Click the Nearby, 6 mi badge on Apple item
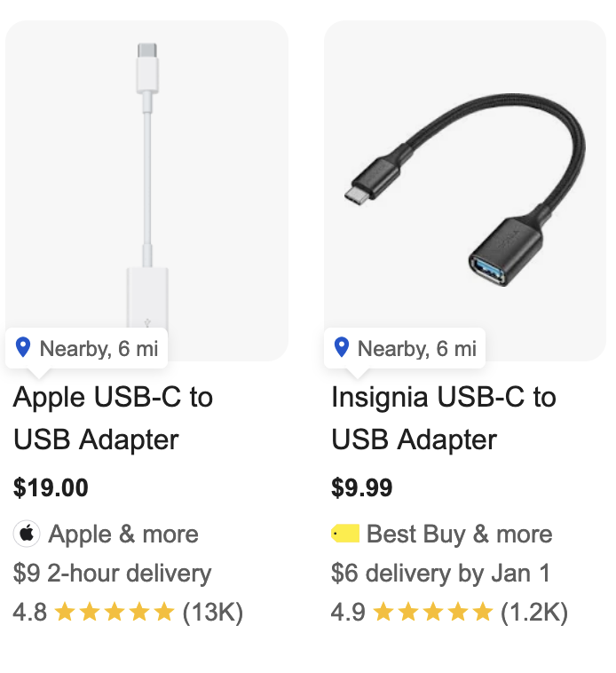The image size is (616, 673). (x=86, y=348)
